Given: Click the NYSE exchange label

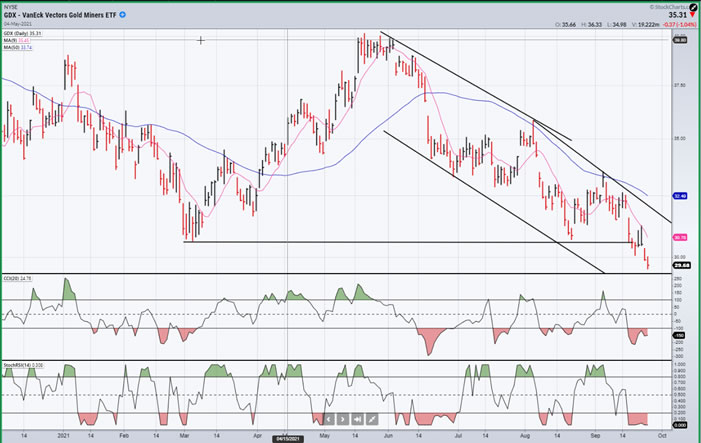Looking at the screenshot, I should 10,6.
